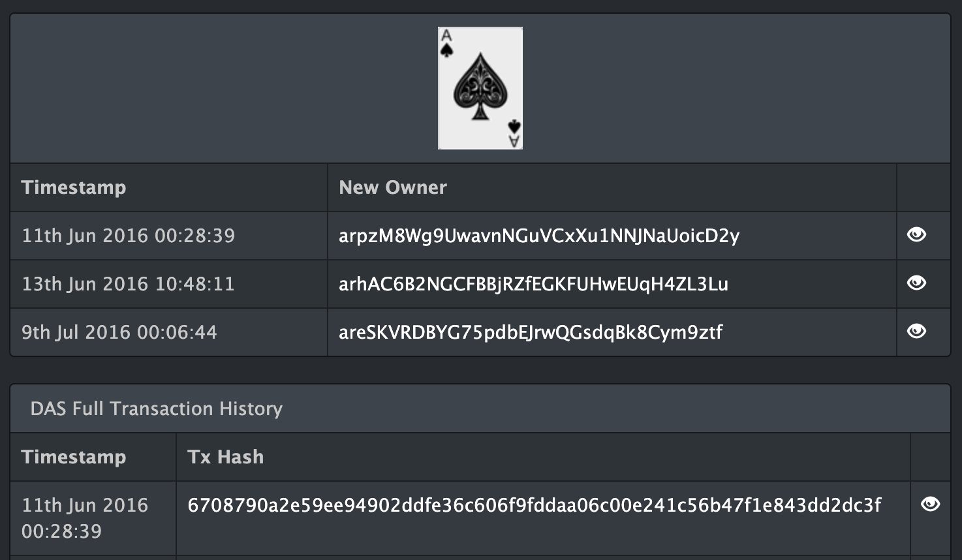Open eye icon beside areSKVRDBYG75 address
This screenshot has width=962, height=560.
(x=916, y=332)
